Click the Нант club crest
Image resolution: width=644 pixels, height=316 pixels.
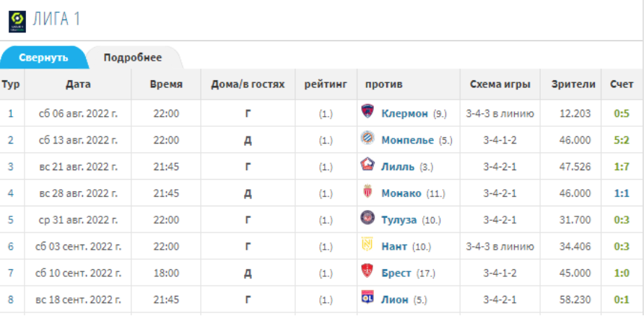coord(367,245)
